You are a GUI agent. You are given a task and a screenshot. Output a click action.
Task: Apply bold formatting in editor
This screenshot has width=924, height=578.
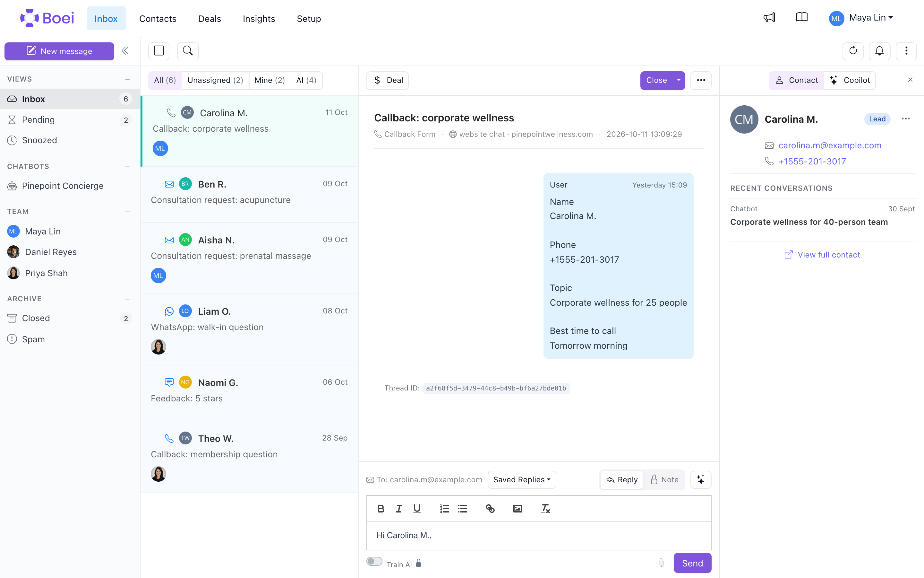coord(381,508)
